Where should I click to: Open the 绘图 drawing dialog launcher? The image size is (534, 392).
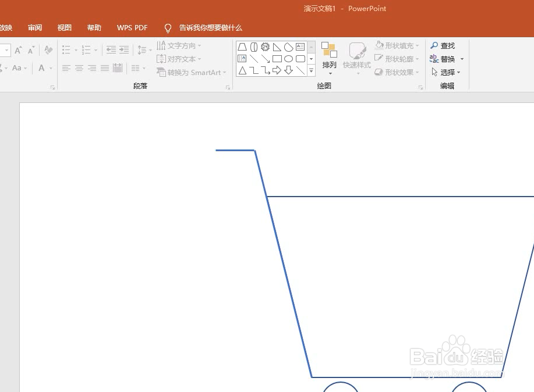coord(420,87)
